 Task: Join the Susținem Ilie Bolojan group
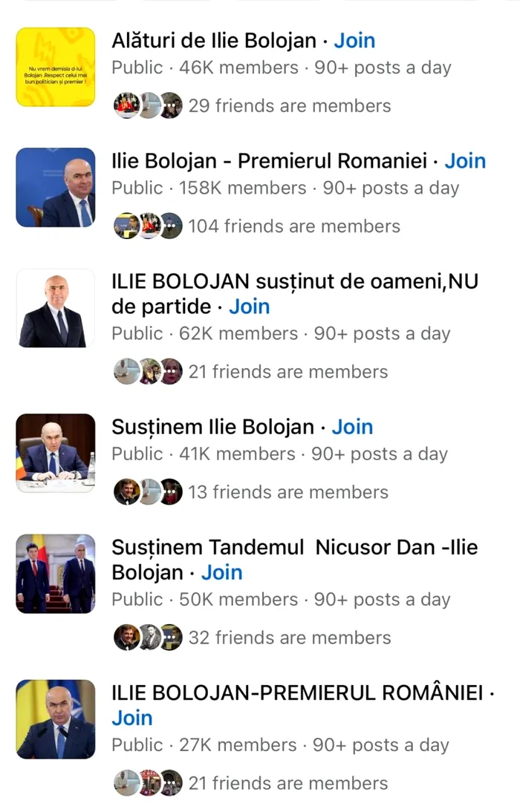(352, 427)
